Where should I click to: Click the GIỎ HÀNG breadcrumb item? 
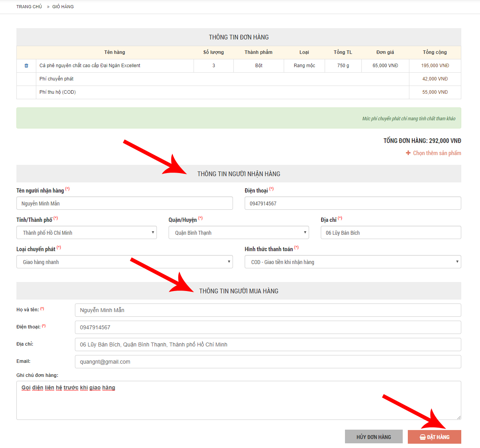click(x=63, y=7)
